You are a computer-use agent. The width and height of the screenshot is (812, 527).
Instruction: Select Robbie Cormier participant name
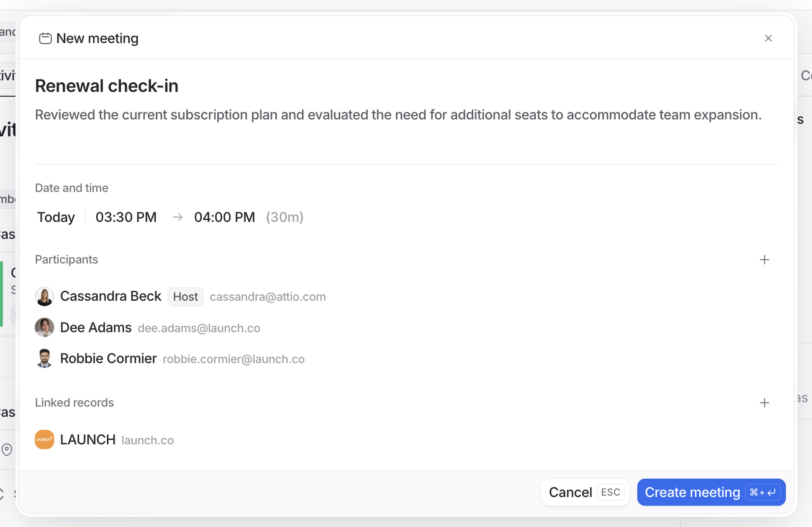[108, 359]
